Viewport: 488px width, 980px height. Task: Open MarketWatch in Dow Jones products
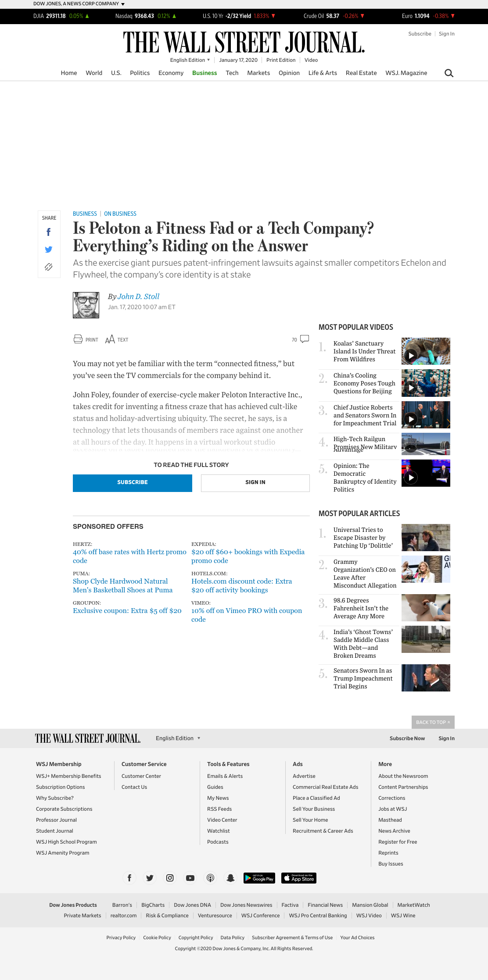[x=413, y=905]
